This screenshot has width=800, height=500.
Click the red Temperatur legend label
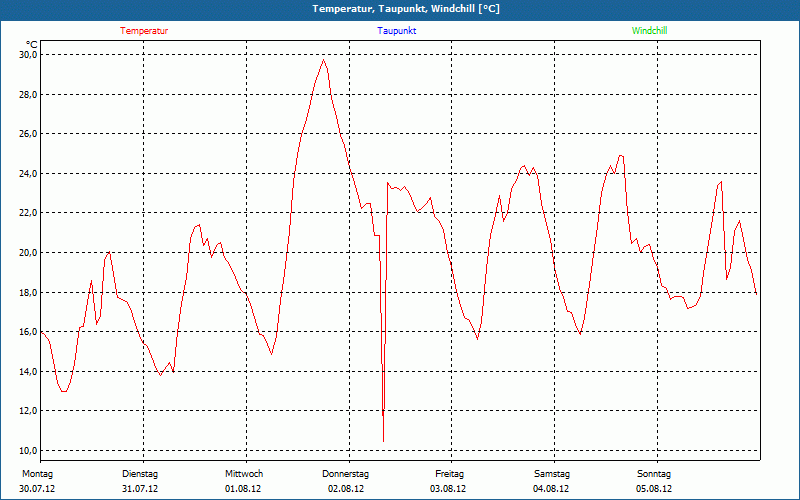tap(144, 31)
